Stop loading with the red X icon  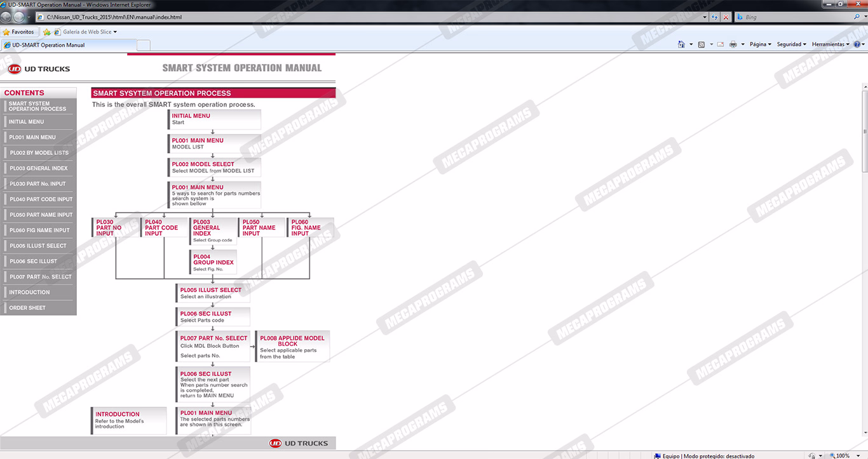coord(726,17)
